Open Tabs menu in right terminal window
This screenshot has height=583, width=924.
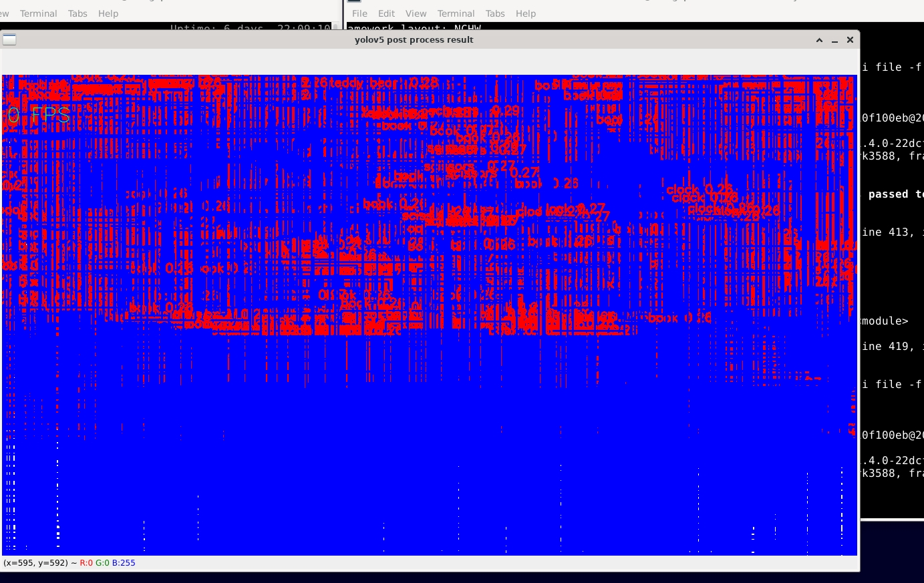click(x=495, y=13)
